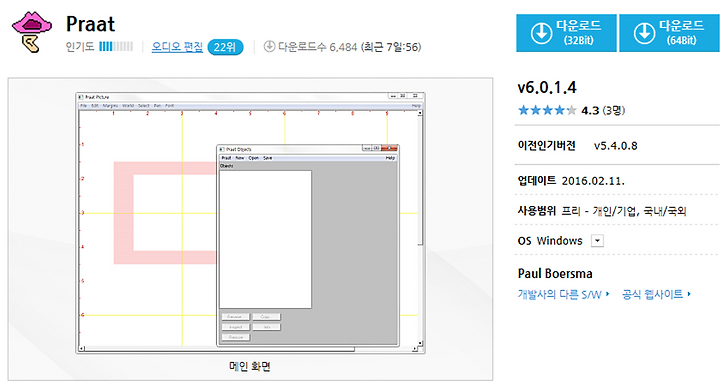Open the 오디오 편집 category link
Viewport: 720px width, 382px height.
[x=177, y=47]
